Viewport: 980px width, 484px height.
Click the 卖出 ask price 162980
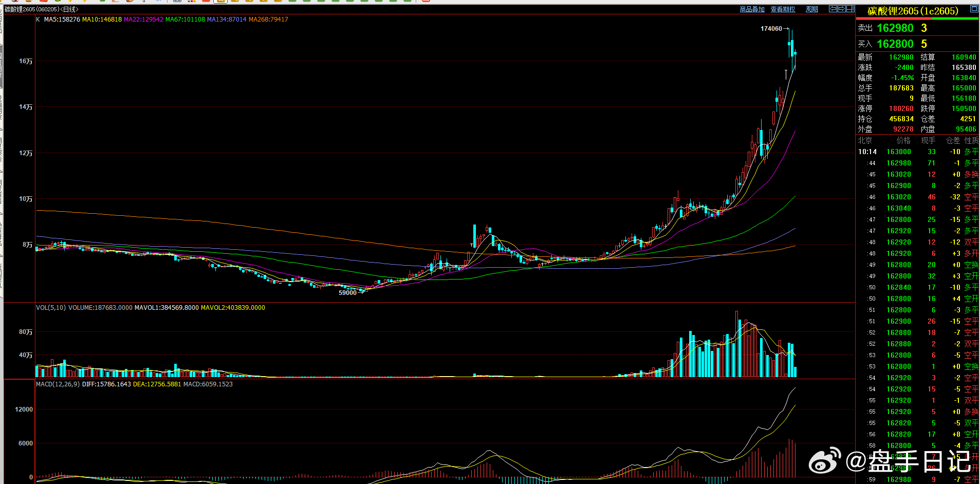[x=895, y=28]
